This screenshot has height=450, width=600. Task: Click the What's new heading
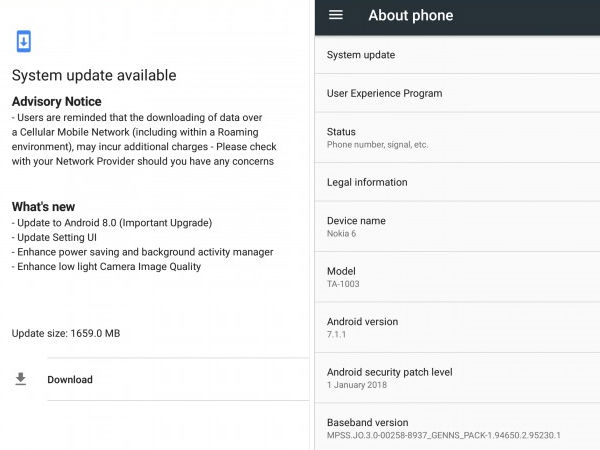[43, 206]
